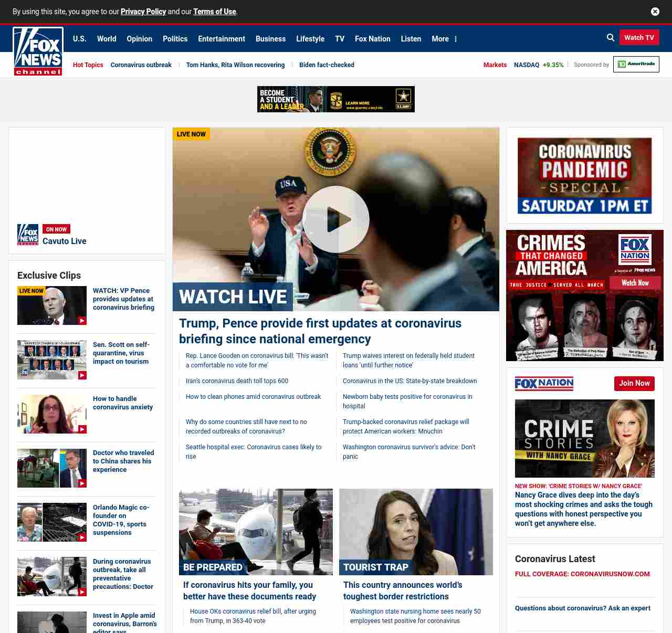This screenshot has height=633, width=672.
Task: Select Coronavirus outbreak hot topic
Action: (141, 65)
